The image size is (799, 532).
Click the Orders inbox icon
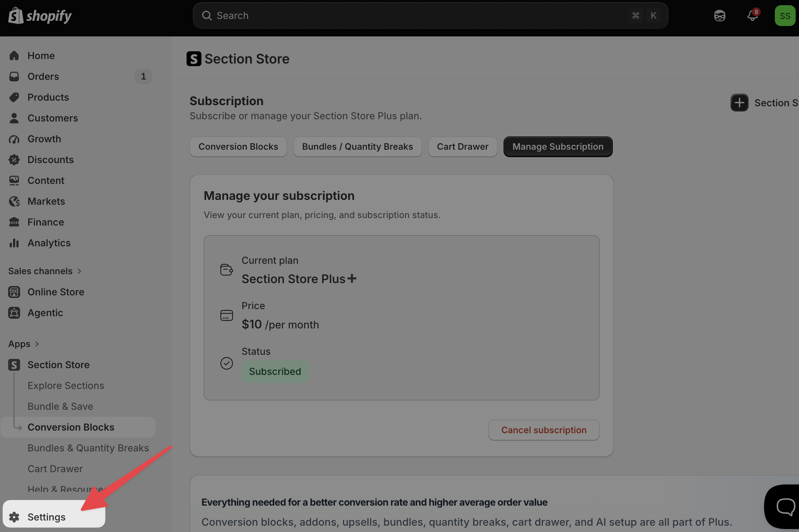[14, 77]
